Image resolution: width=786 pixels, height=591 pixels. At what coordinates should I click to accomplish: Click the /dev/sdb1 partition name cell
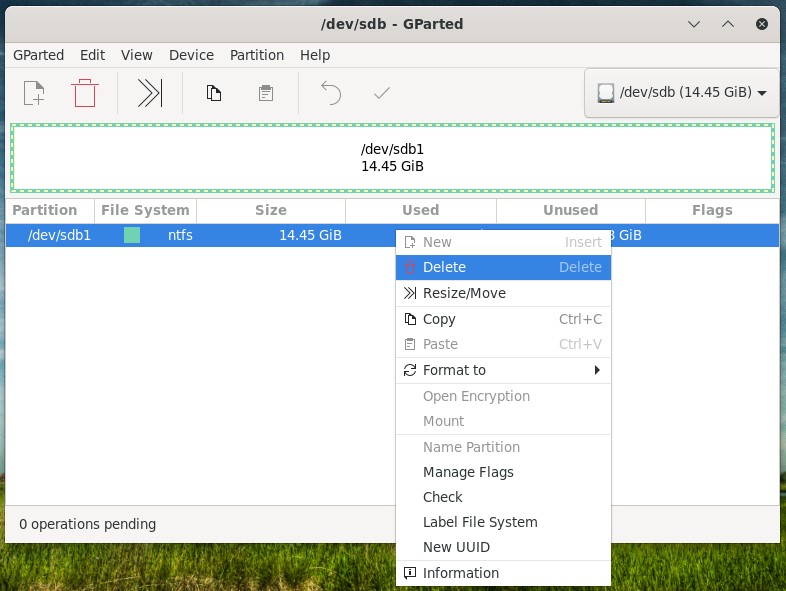[59, 235]
